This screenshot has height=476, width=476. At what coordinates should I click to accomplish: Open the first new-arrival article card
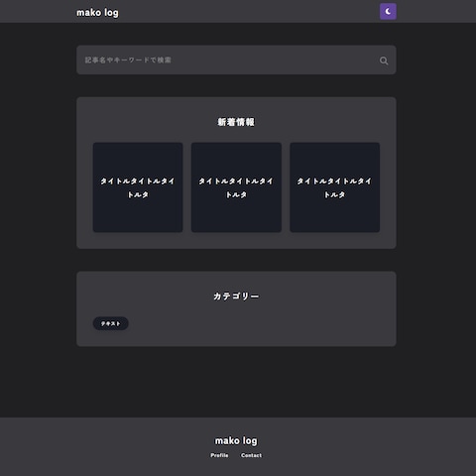click(138, 187)
